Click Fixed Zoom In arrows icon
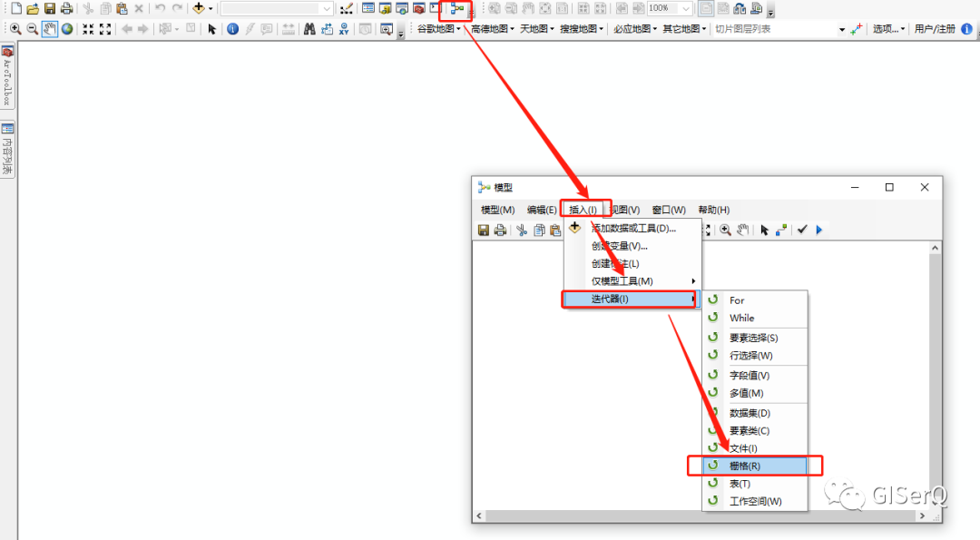 coord(88,29)
